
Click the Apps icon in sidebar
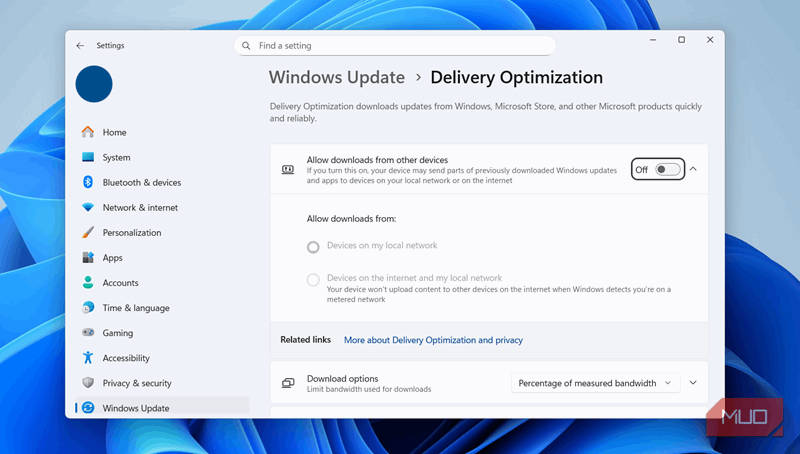[88, 258]
